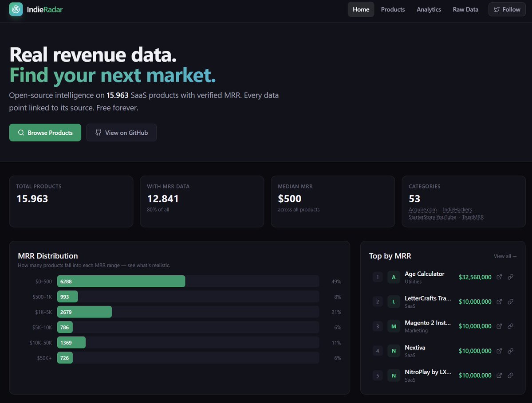Click the A avatar badge for Age Calculator

pos(394,277)
